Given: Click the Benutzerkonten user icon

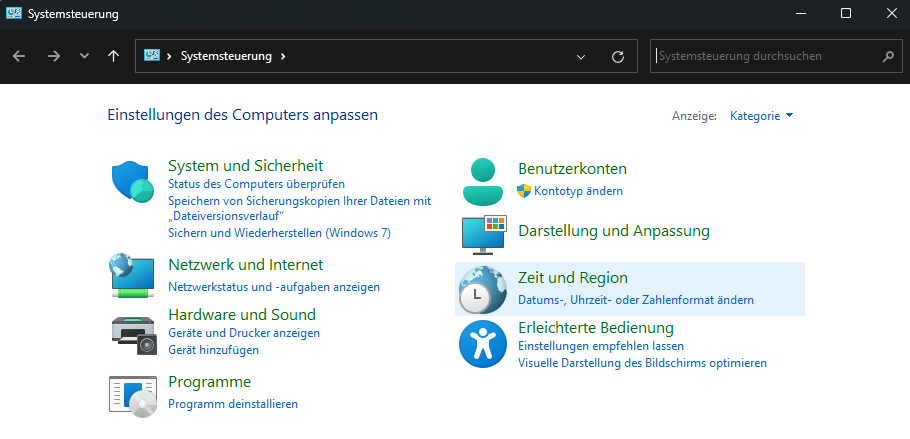Looking at the screenshot, I should point(484,181).
